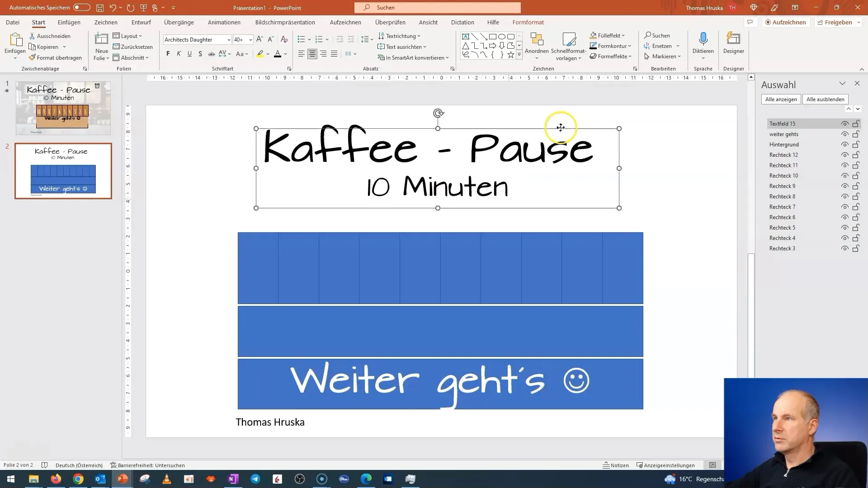Click slide 1 thumbnail in panel
The image size is (868, 488).
click(62, 105)
